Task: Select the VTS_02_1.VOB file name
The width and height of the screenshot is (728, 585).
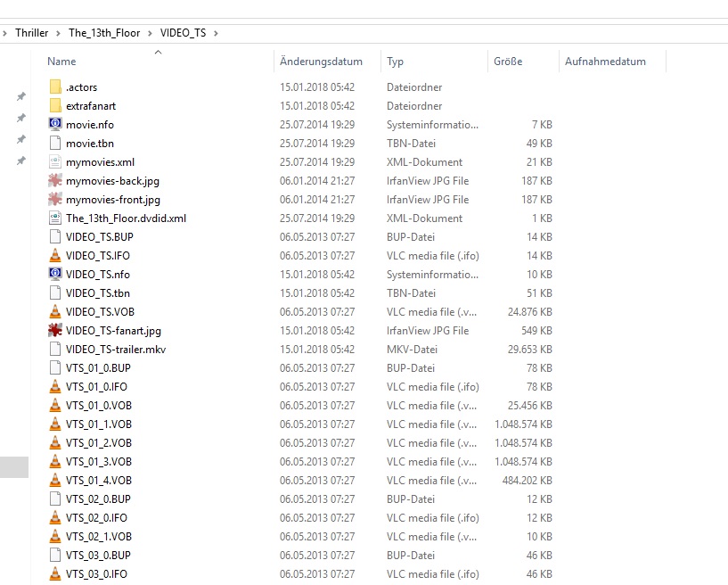Action: [x=98, y=536]
